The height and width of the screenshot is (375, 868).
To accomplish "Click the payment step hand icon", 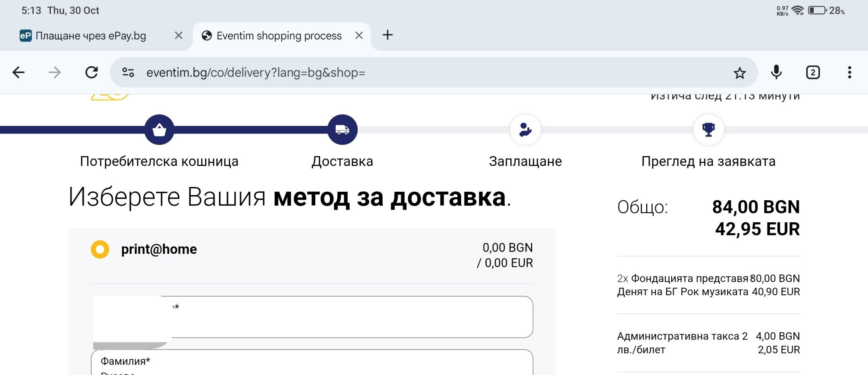I will (x=526, y=129).
